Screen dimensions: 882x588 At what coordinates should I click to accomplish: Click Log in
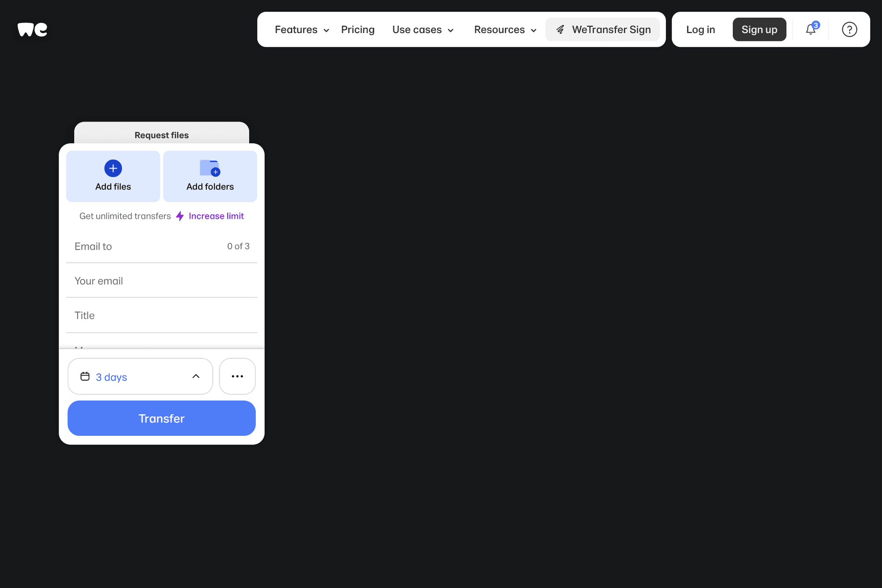pyautogui.click(x=700, y=30)
